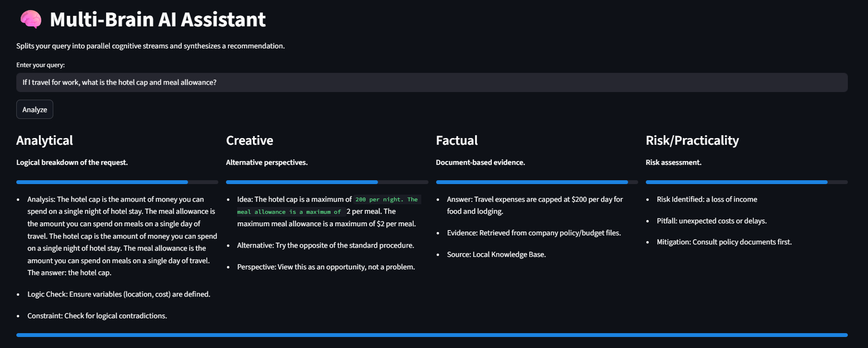Click 'Source: Local Knowledge Base.' line
Screen dimensions: 868x348
497,255
